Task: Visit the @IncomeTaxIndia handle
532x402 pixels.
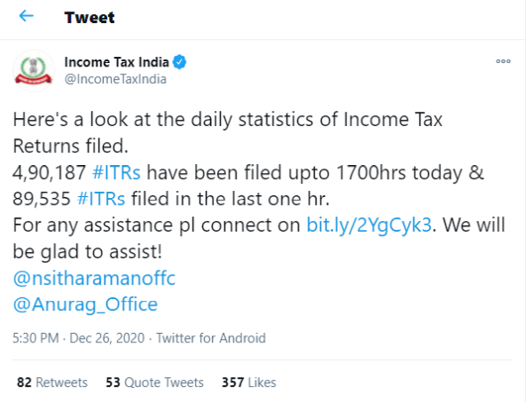Action: pyautogui.click(x=115, y=79)
